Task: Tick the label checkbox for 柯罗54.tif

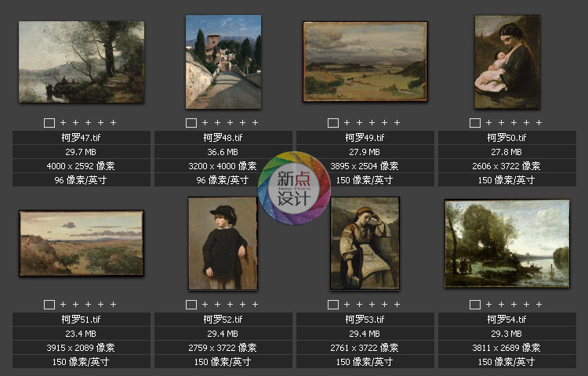Action: (x=475, y=305)
